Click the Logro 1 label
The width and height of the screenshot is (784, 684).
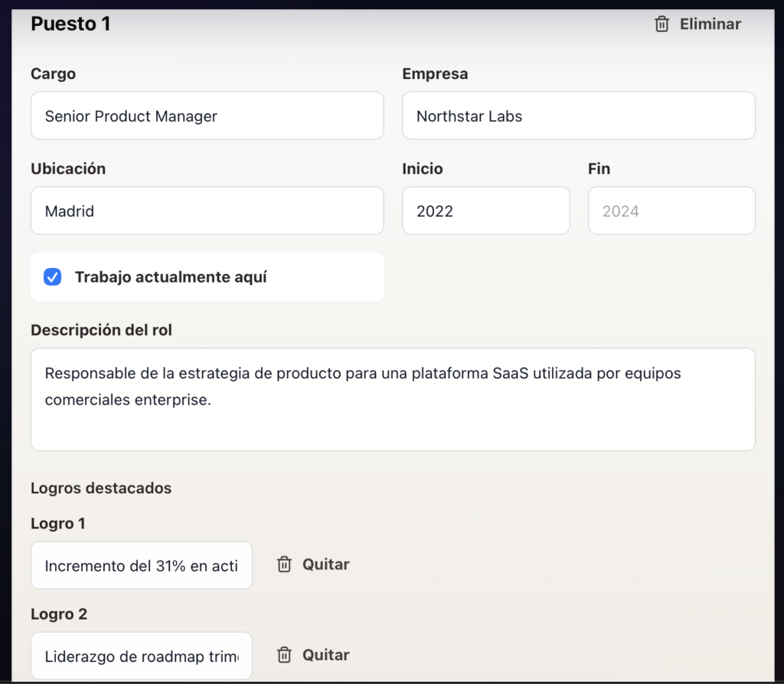click(x=57, y=523)
